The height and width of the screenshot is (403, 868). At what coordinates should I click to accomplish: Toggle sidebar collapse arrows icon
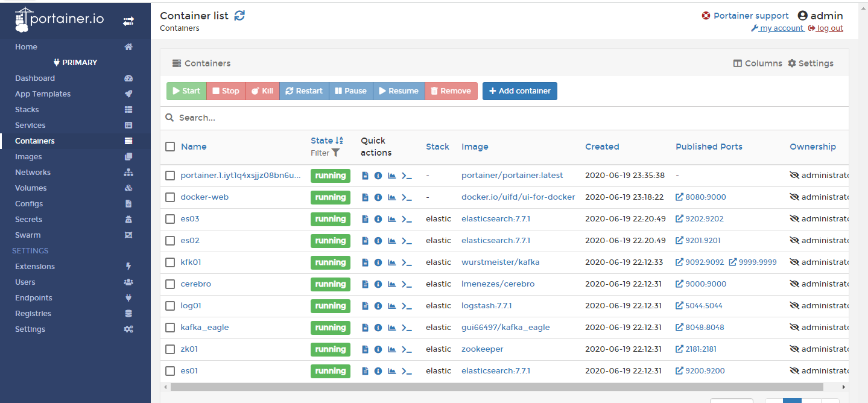[x=128, y=21]
